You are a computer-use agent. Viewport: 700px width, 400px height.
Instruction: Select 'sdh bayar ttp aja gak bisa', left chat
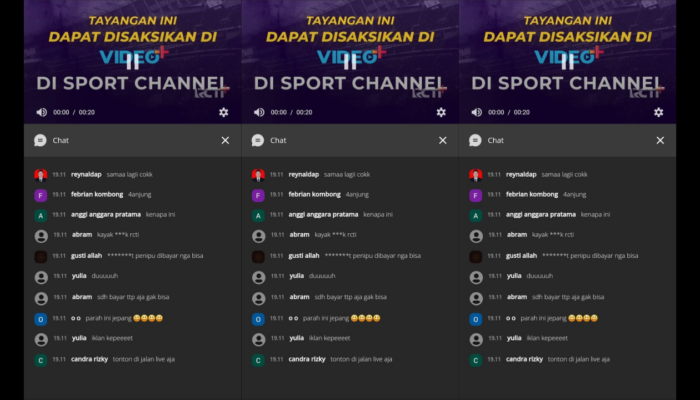click(133, 297)
